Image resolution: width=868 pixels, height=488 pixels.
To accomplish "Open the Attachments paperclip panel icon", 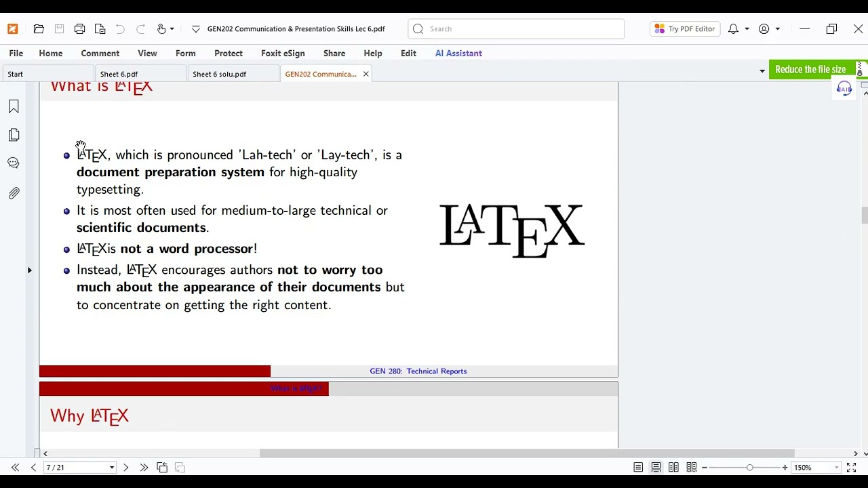I will tap(14, 193).
